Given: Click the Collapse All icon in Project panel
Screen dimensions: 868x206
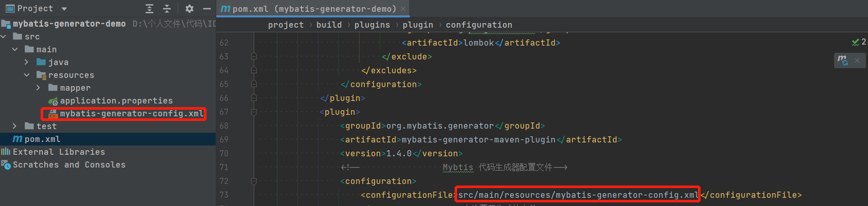Looking at the screenshot, I should [167, 9].
